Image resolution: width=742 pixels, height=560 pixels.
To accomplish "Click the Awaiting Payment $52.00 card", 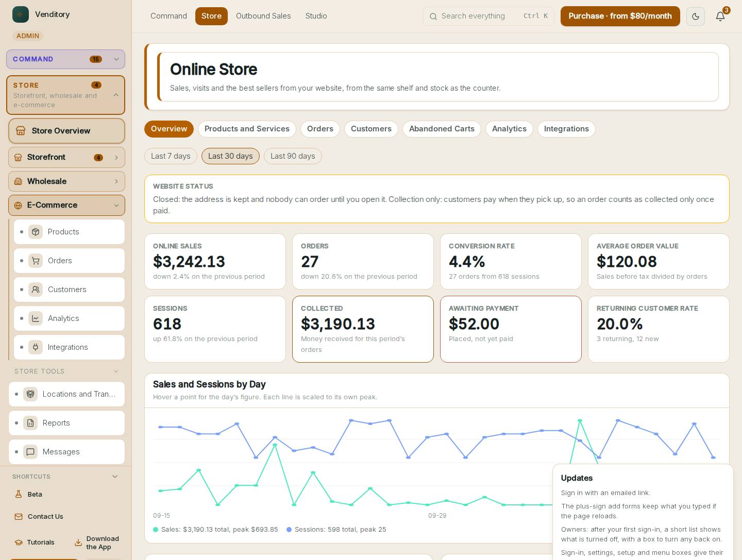I will click(x=511, y=329).
